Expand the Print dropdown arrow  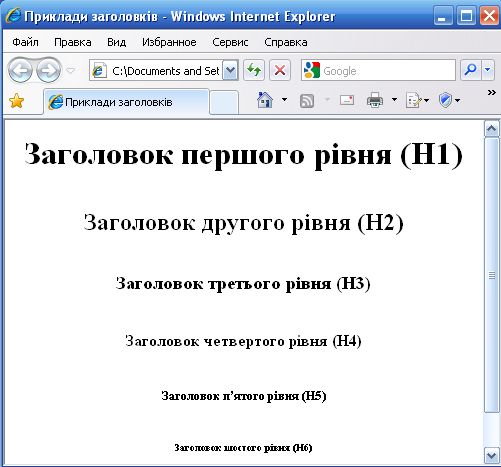coord(394,99)
